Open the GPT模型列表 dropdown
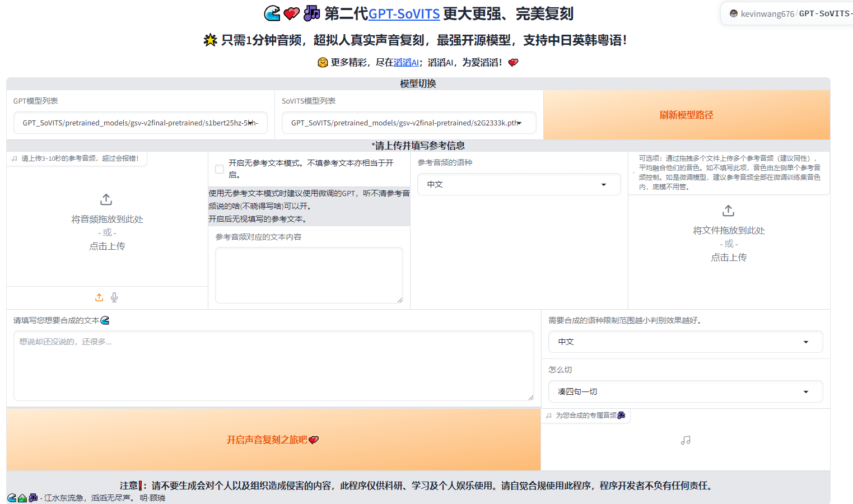853x504 pixels. 141,123
